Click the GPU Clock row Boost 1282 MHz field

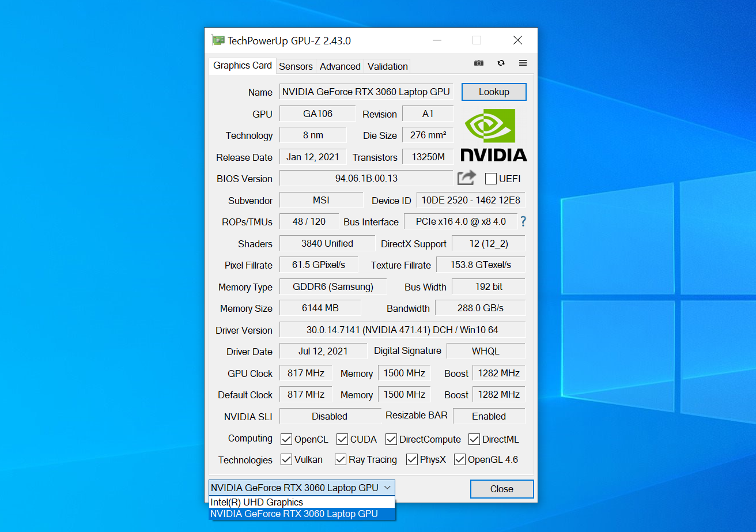tap(499, 373)
